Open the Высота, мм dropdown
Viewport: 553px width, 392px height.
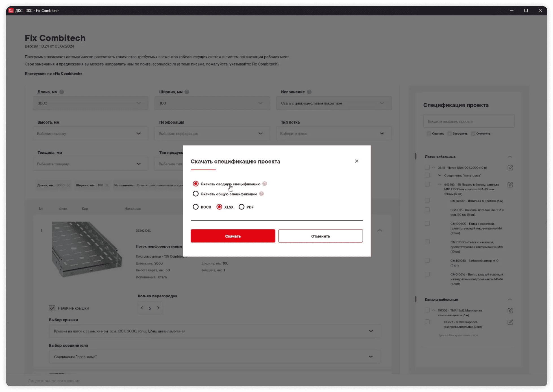point(90,133)
